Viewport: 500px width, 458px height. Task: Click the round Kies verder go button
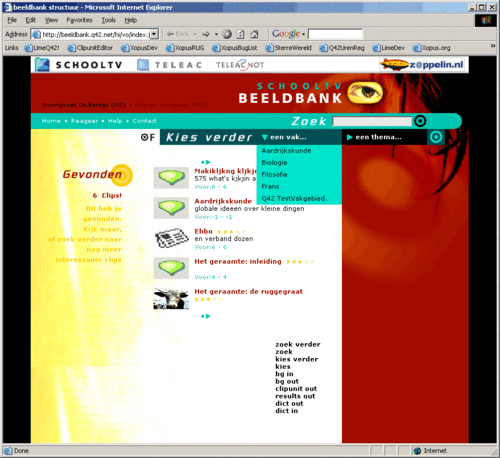pos(436,137)
